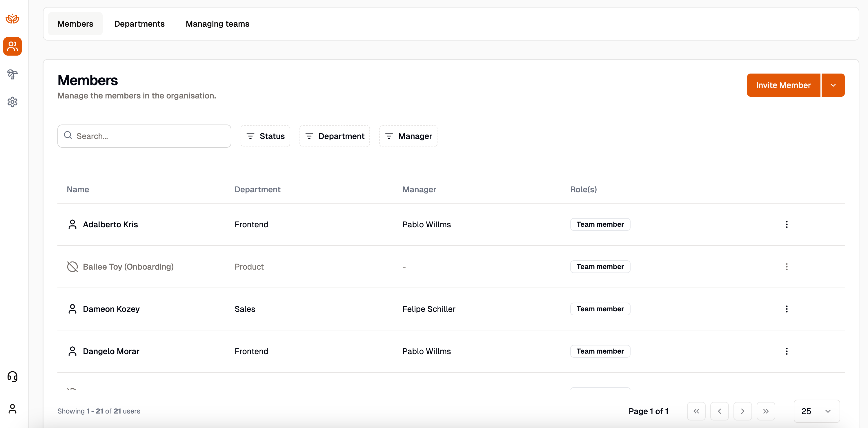This screenshot has width=868, height=428.
Task: Open the Status filter
Action: click(265, 136)
